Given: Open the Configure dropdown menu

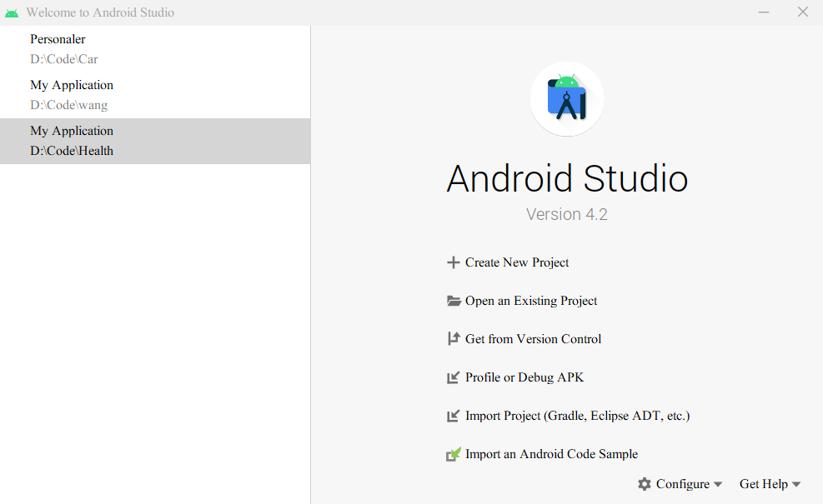Looking at the screenshot, I should click(684, 483).
